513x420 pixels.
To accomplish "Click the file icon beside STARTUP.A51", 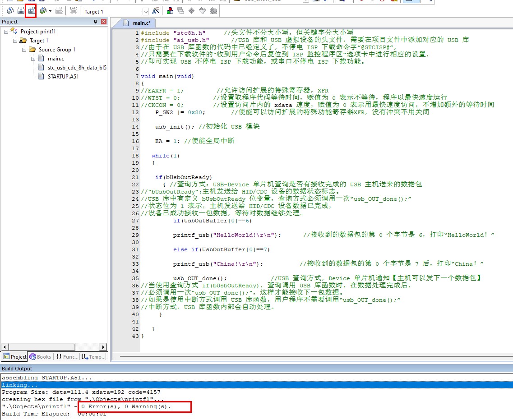I will point(41,76).
